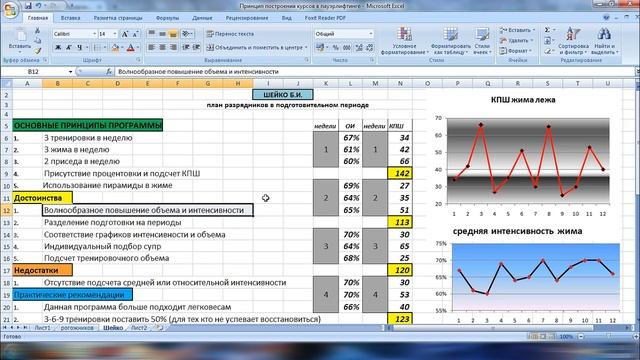Increase indent in alignment group
This screenshot has height=360, width=640.
196,48
